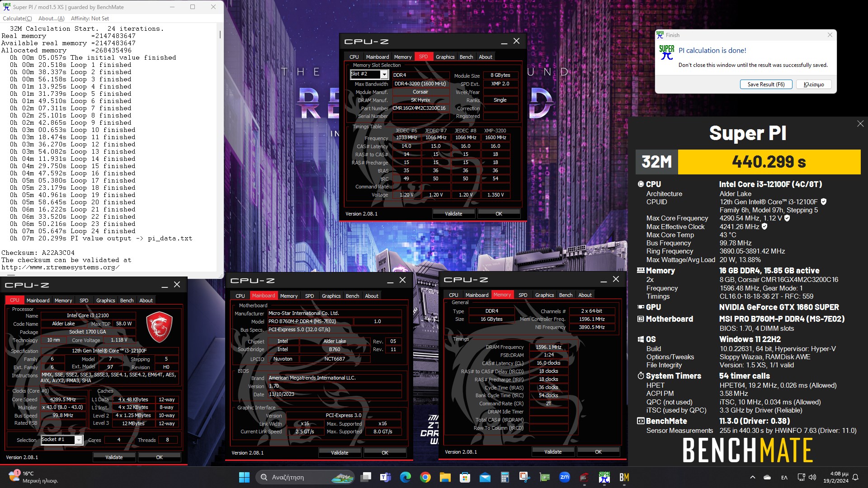Close the BenchMate Super PI result panel
Screen dimensions: 868x488
point(860,124)
